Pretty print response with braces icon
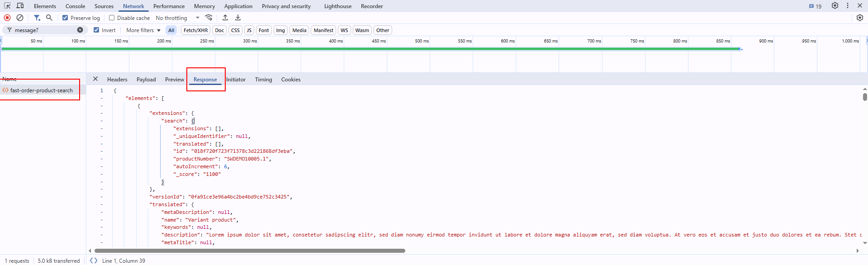Image resolution: width=868 pixels, height=265 pixels. (94, 260)
